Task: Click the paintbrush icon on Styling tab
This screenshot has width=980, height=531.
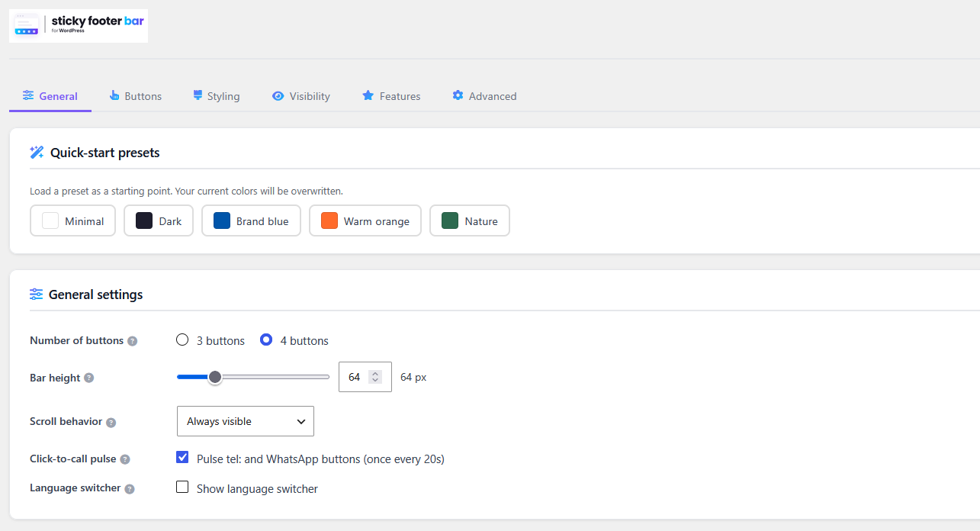Action: [198, 95]
